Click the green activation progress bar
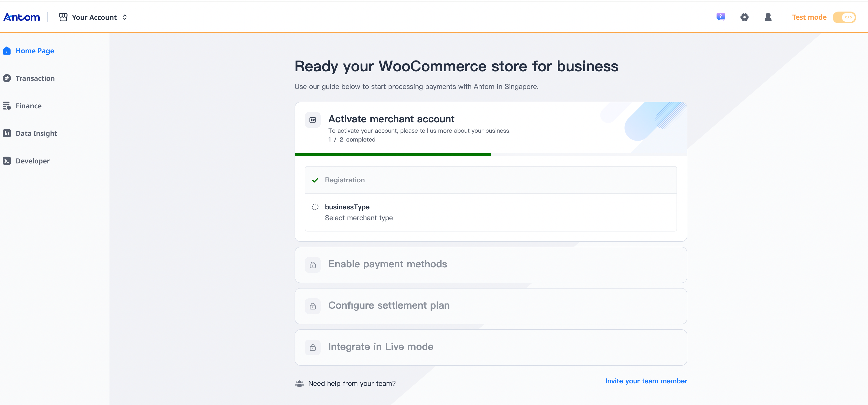Viewport: 868px width, 405px height. (393, 155)
